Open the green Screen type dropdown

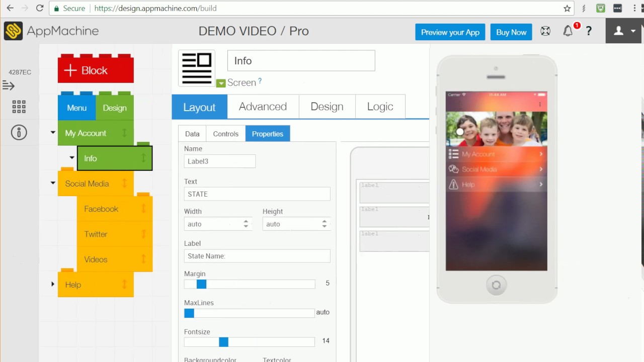tap(220, 82)
